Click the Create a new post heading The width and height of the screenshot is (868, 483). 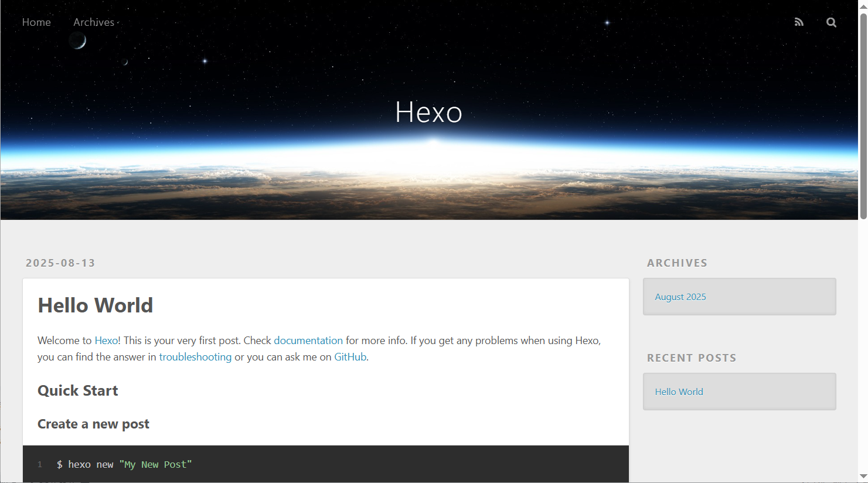click(93, 424)
